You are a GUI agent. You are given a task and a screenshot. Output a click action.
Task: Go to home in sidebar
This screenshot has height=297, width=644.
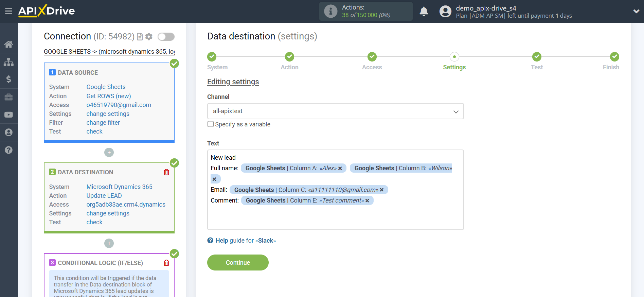pyautogui.click(x=9, y=44)
